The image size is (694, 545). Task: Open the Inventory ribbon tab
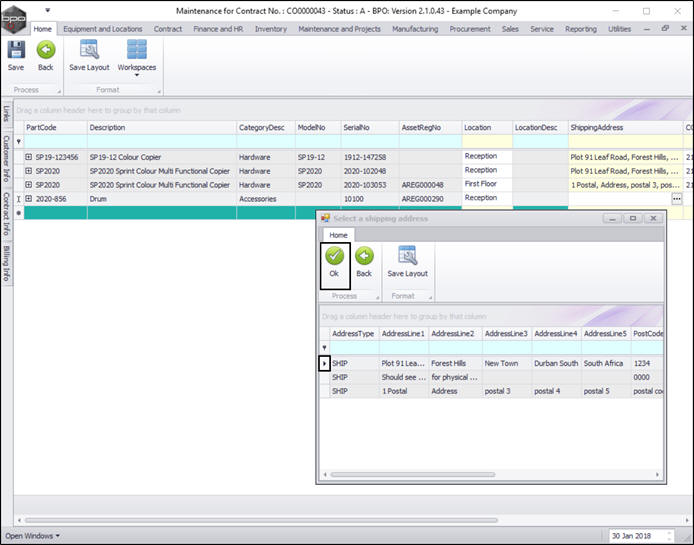[270, 29]
